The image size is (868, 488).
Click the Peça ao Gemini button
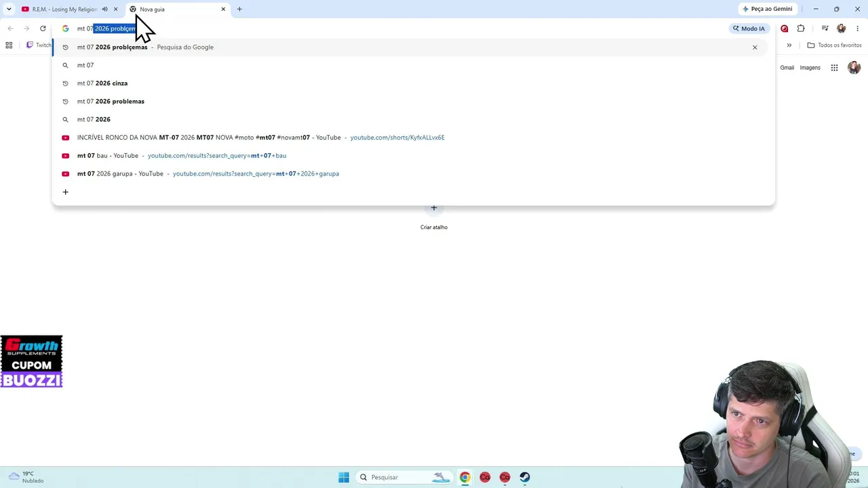pos(768,9)
